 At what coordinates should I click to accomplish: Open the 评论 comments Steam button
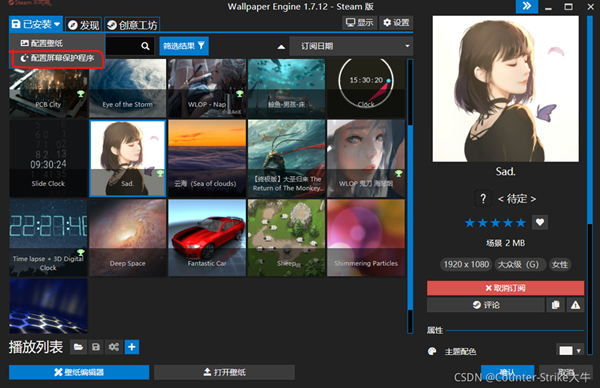(x=486, y=305)
